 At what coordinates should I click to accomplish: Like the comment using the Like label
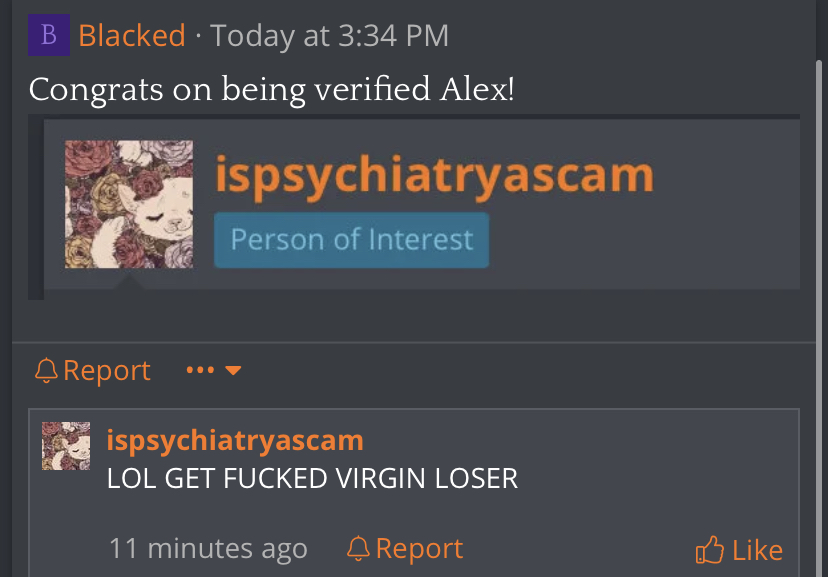coord(757,551)
